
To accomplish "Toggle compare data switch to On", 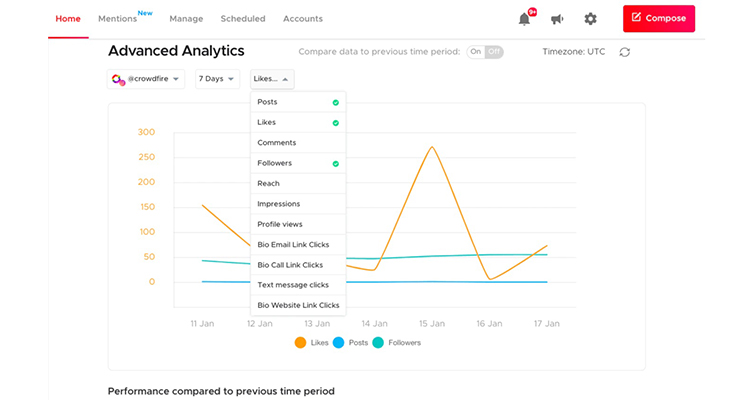I will click(476, 52).
